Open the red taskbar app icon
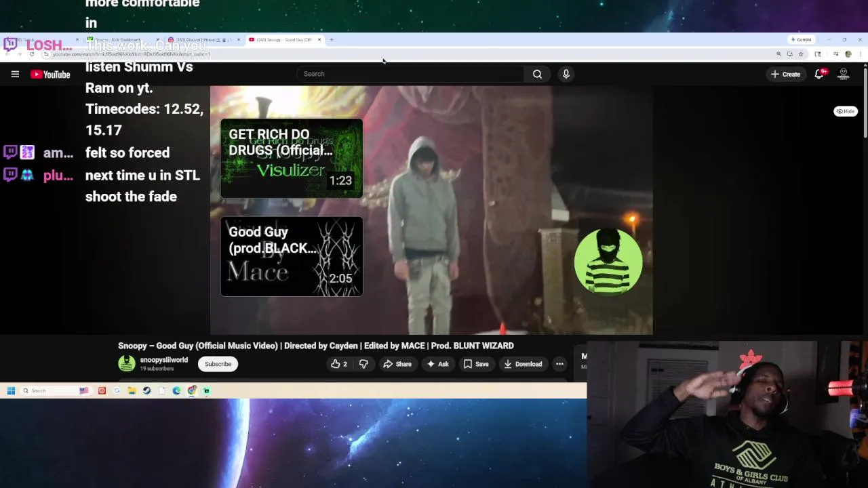 [102, 390]
